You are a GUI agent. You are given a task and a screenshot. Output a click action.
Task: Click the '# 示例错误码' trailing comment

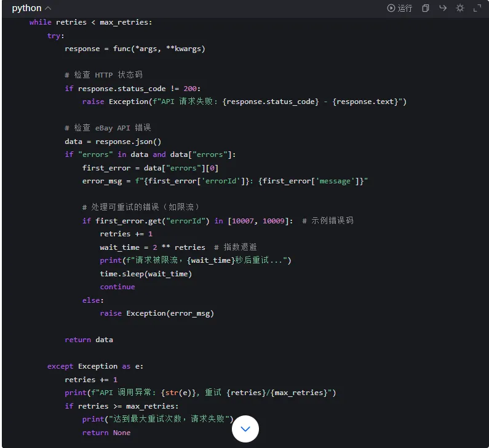tap(328, 221)
